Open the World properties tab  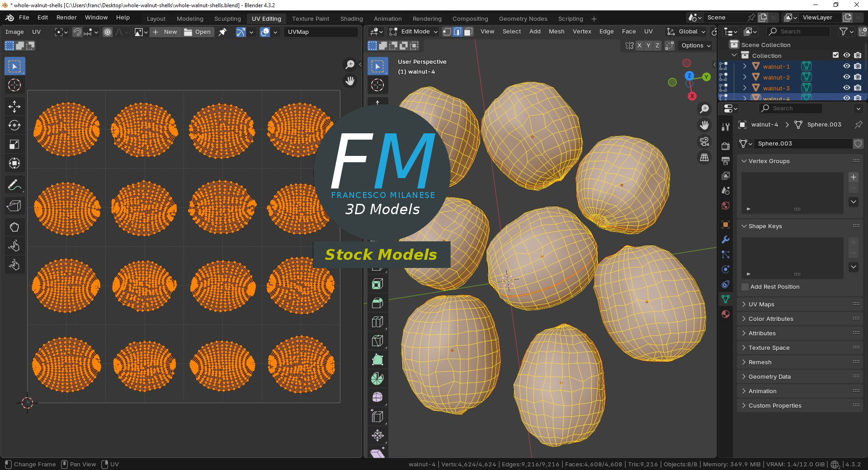click(x=726, y=206)
